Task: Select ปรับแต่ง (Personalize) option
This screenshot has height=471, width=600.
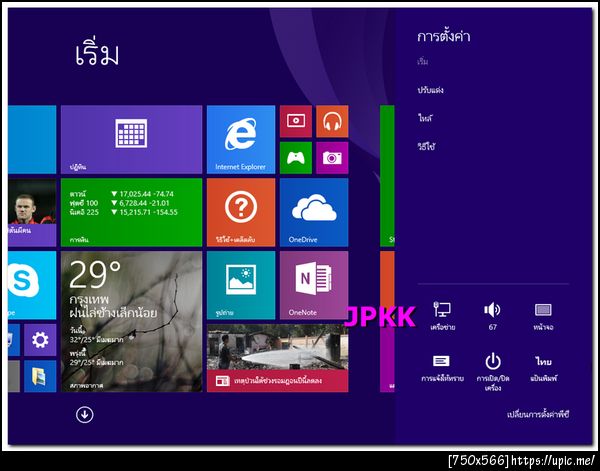Action: [x=430, y=90]
